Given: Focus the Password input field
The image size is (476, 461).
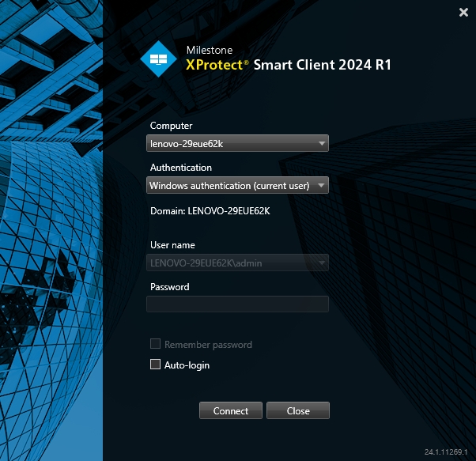Looking at the screenshot, I should coord(237,304).
